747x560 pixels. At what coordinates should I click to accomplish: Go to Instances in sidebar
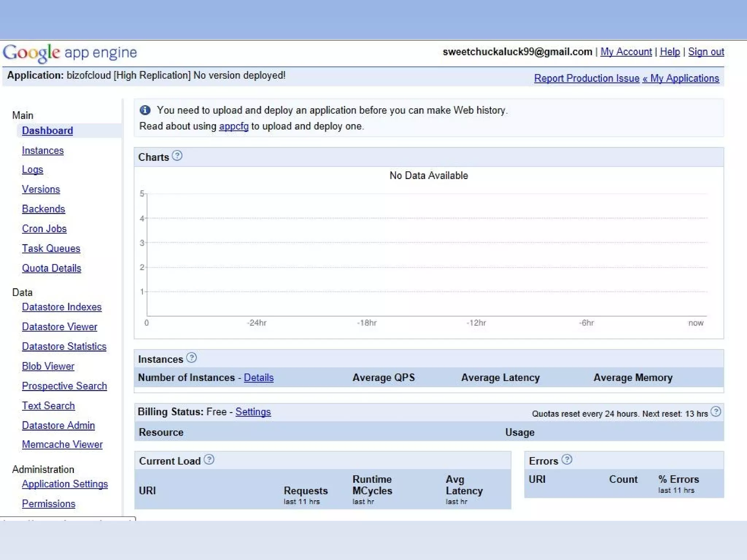pos(43,151)
